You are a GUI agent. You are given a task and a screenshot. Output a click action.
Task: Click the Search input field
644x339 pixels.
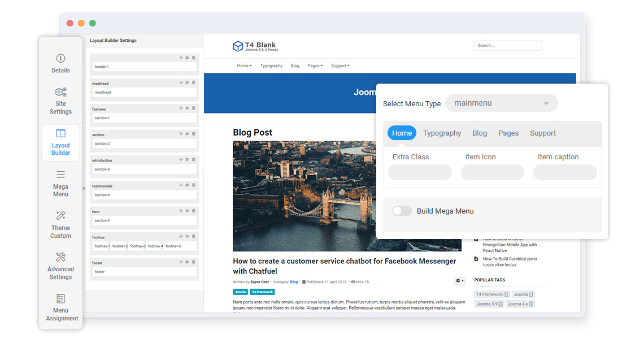[x=508, y=46]
